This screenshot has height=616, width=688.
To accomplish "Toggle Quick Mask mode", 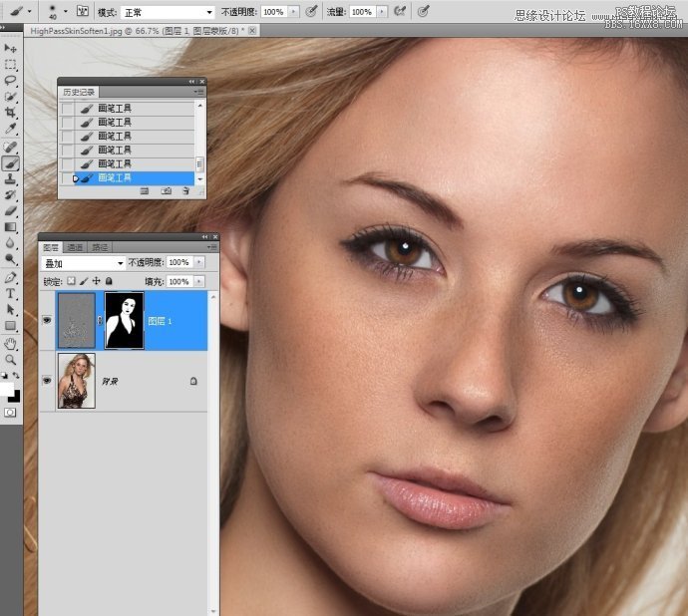I will click(x=10, y=413).
